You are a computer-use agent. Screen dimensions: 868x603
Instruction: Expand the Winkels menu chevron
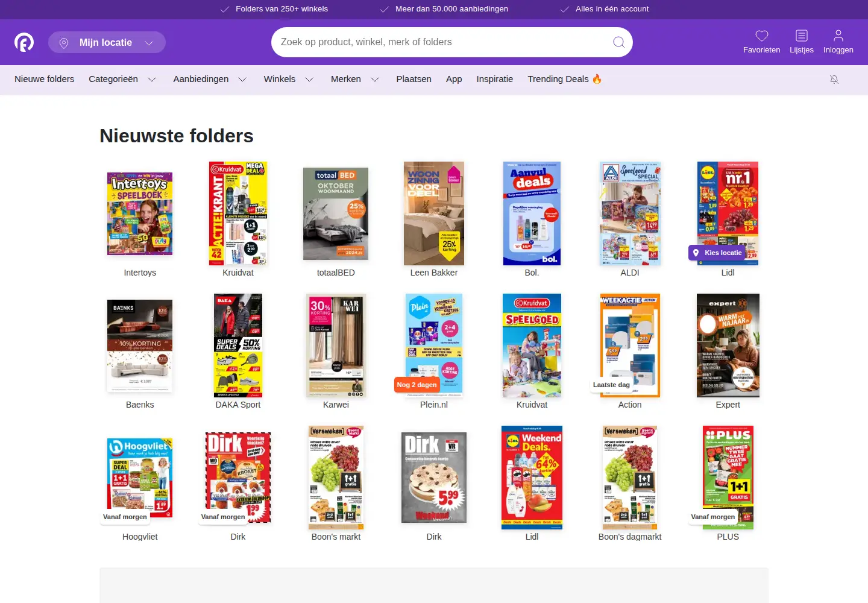tap(309, 80)
